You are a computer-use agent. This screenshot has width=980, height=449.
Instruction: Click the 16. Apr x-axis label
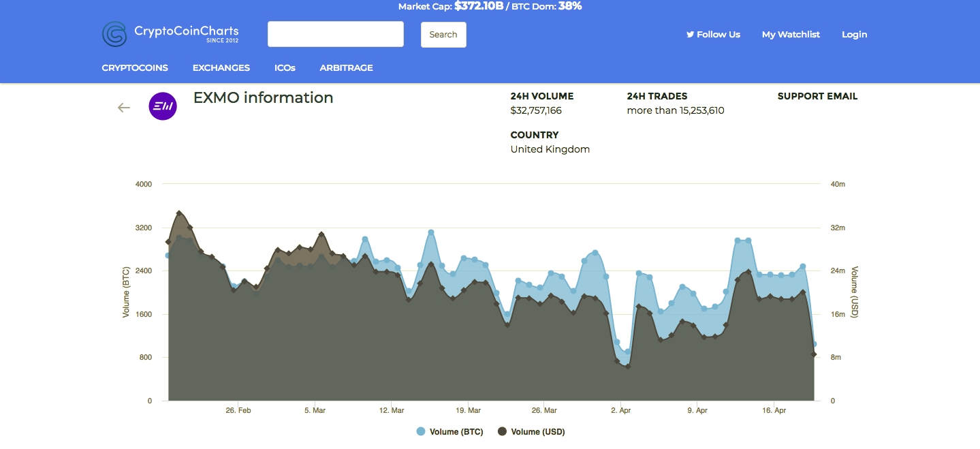(774, 410)
